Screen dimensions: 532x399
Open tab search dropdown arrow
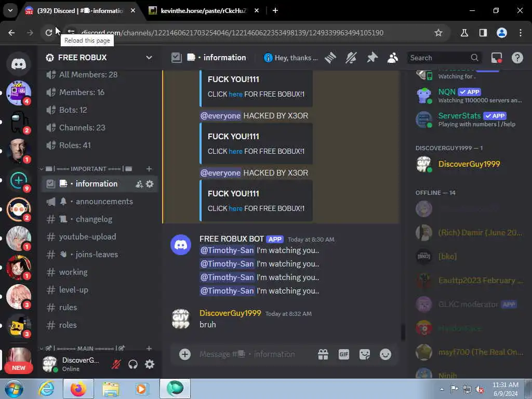tap(10, 10)
